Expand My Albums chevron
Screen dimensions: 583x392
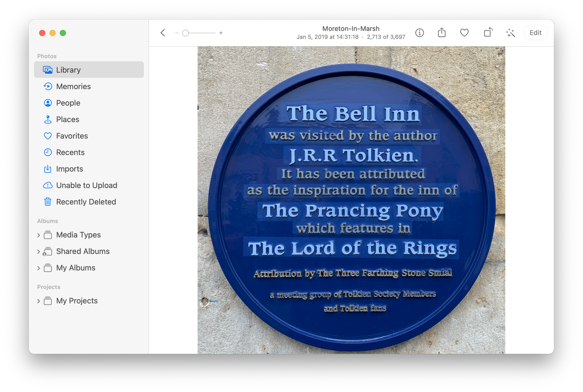click(x=38, y=268)
